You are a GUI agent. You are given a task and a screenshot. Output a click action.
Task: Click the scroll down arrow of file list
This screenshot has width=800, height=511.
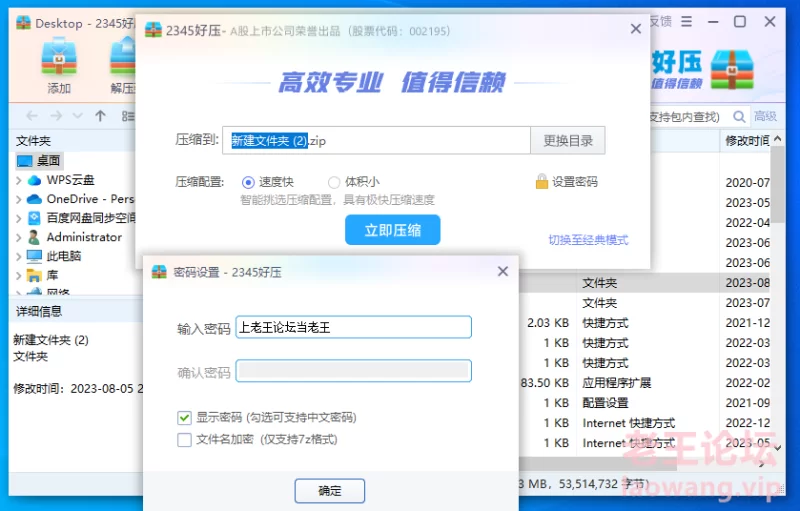pos(778,448)
